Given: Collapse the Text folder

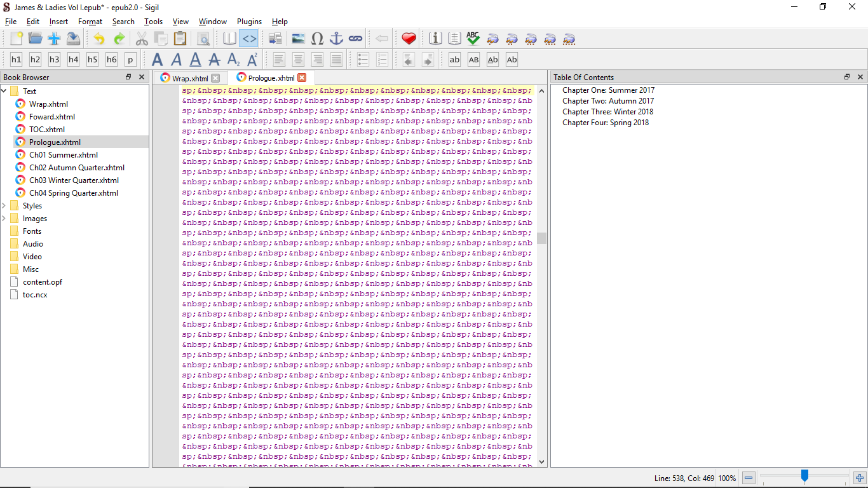Looking at the screenshot, I should [4, 91].
